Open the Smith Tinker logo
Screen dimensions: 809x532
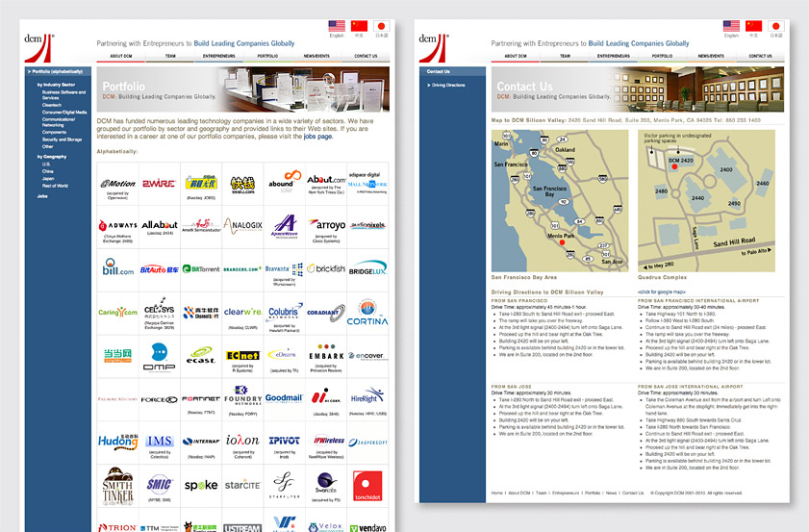point(117,486)
